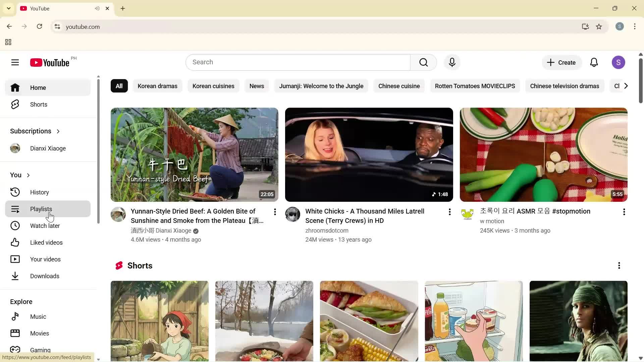Screen dimensions: 644x362
Task: Bookmark this page with star icon
Action: [599, 27]
